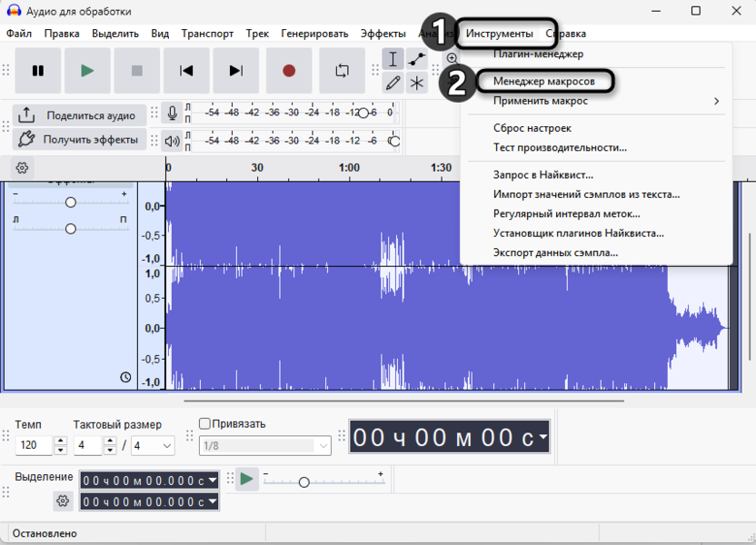Choose the Multi-tool mode
This screenshot has height=545, width=756.
pos(415,82)
